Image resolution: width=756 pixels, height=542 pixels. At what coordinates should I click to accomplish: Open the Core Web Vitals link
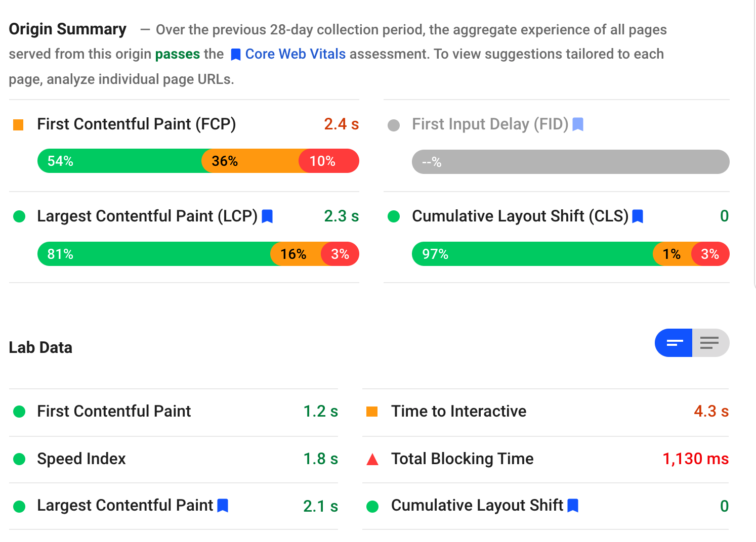pyautogui.click(x=295, y=54)
